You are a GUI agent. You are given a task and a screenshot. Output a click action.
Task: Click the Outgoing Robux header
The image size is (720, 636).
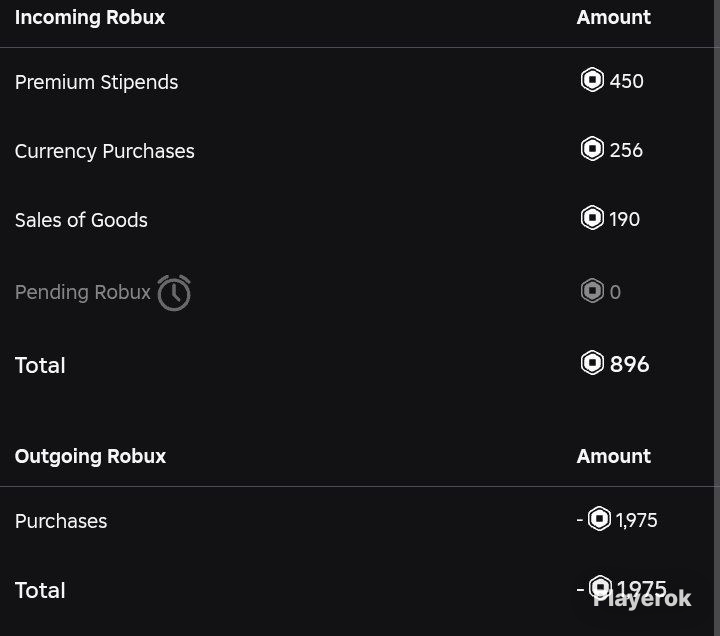pos(90,456)
